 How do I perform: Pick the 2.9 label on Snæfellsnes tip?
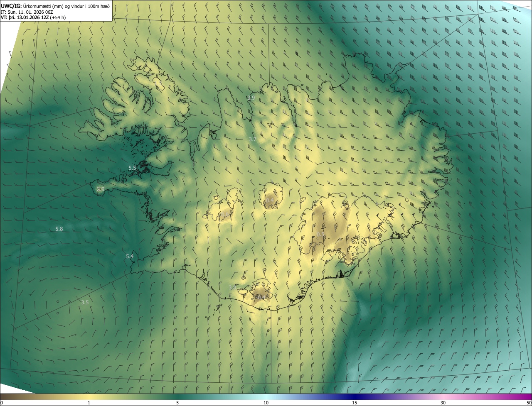tap(101, 189)
